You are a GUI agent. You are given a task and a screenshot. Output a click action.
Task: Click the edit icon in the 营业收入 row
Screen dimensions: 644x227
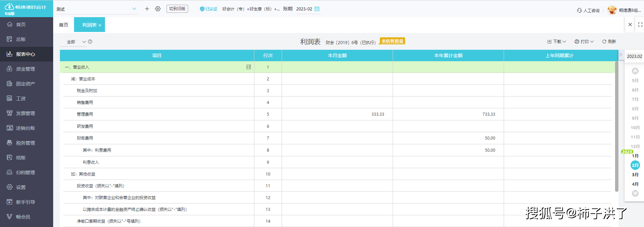click(249, 67)
